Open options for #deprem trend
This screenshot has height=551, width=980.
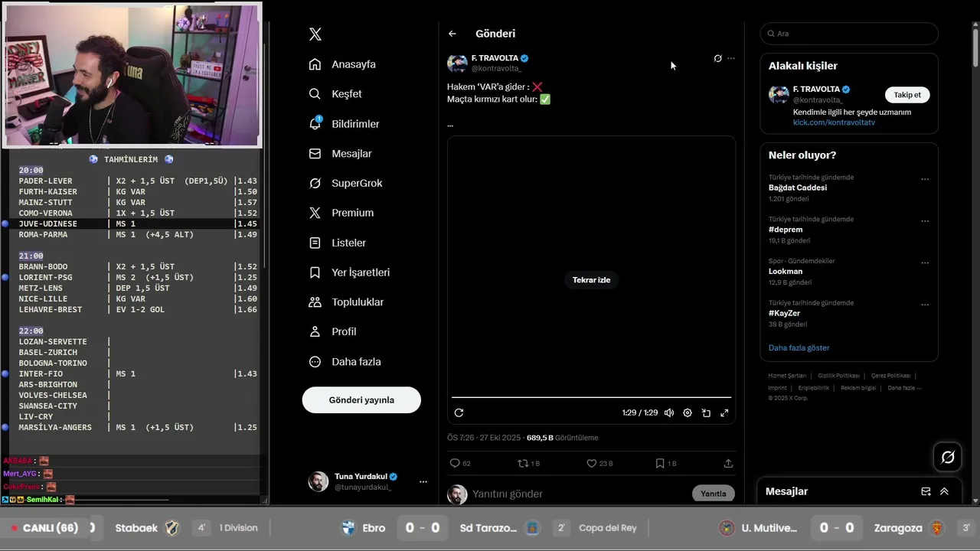click(925, 221)
